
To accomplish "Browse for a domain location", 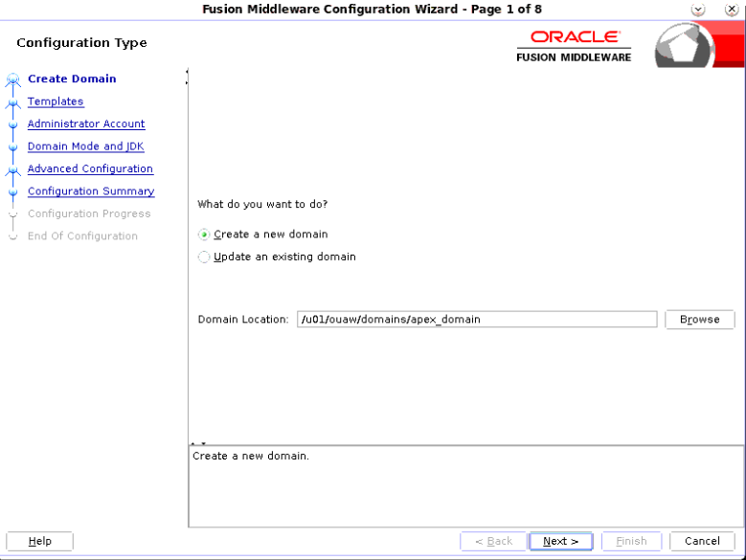I will [x=699, y=319].
